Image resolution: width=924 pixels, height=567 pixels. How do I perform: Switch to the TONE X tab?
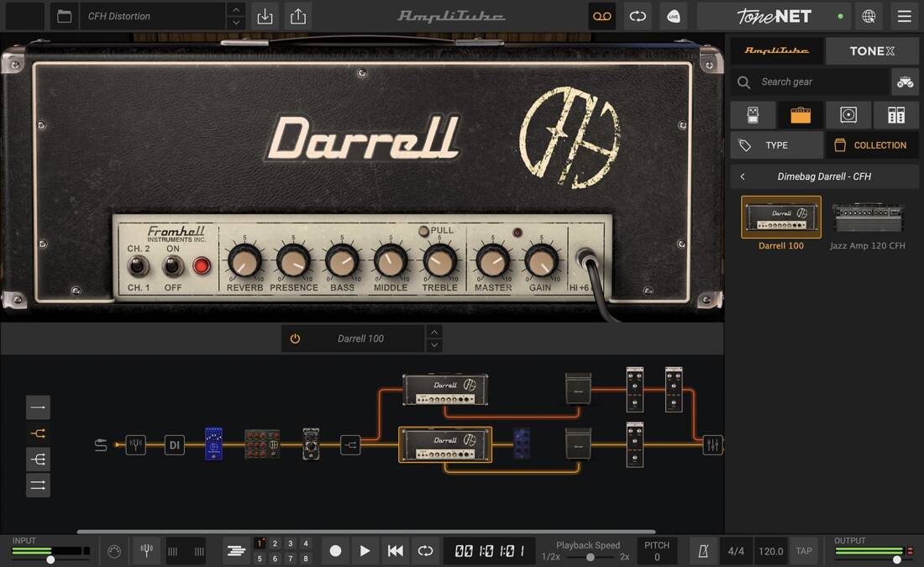[x=871, y=50]
